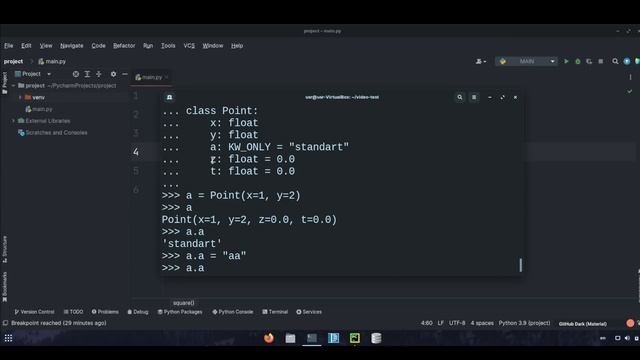Image resolution: width=640 pixels, height=360 pixels.
Task: Open the Navigate menu
Action: coord(71,46)
